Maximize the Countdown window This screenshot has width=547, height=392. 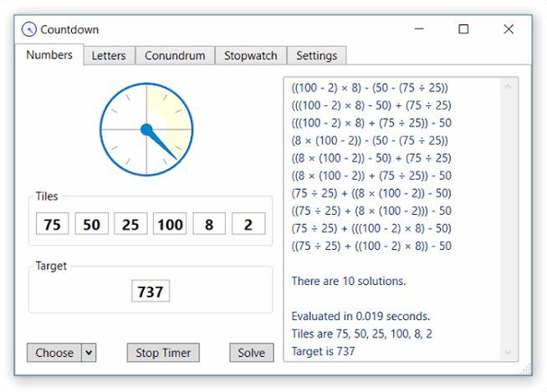pyautogui.click(x=463, y=29)
